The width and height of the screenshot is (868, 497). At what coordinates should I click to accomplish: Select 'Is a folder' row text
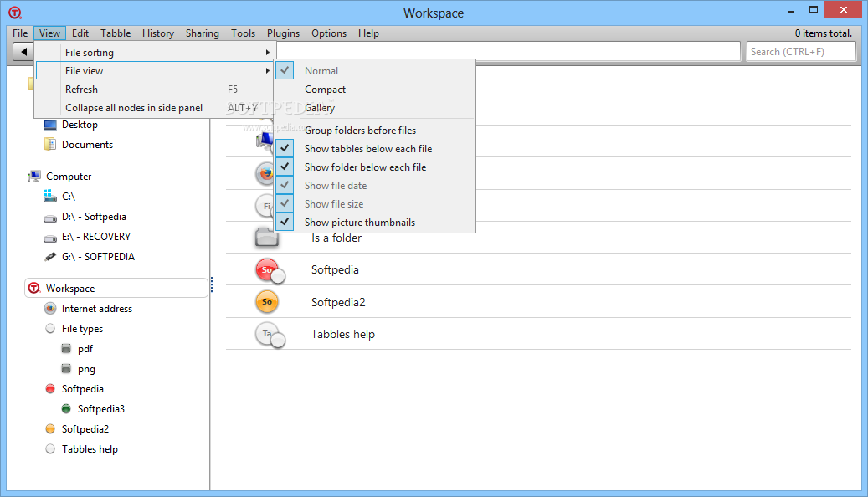(336, 238)
